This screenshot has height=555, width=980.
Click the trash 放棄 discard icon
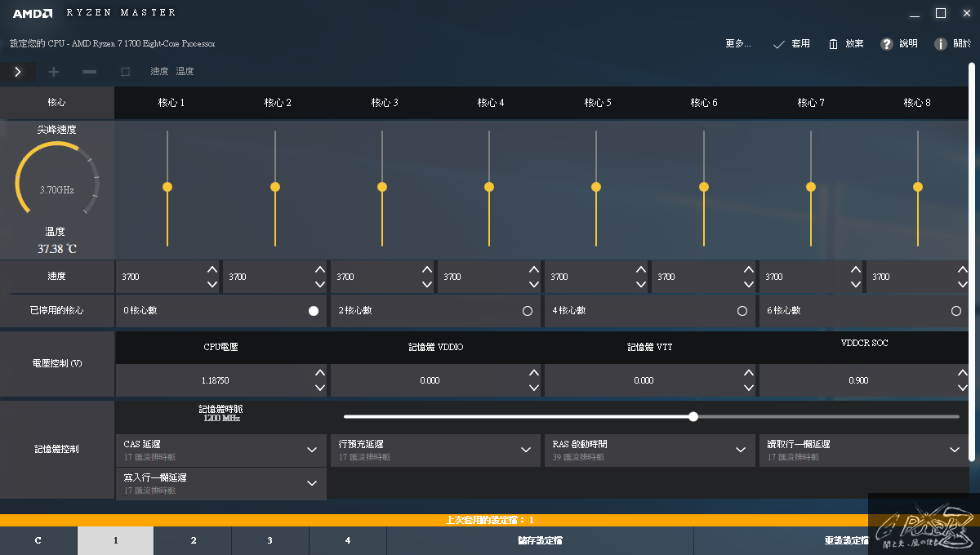pyautogui.click(x=833, y=44)
